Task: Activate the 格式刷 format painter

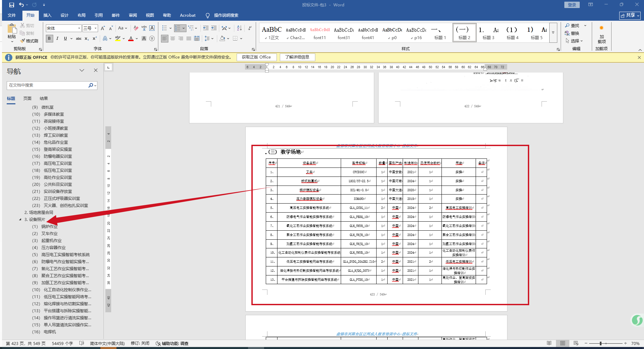Action: pyautogui.click(x=29, y=41)
